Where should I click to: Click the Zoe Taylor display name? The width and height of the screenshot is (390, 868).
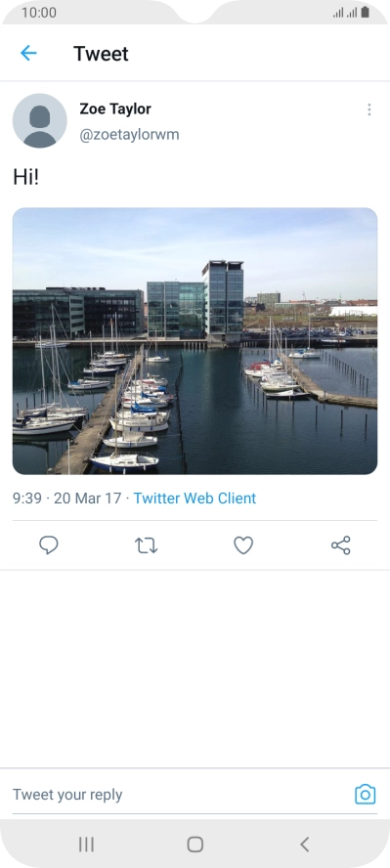115,109
